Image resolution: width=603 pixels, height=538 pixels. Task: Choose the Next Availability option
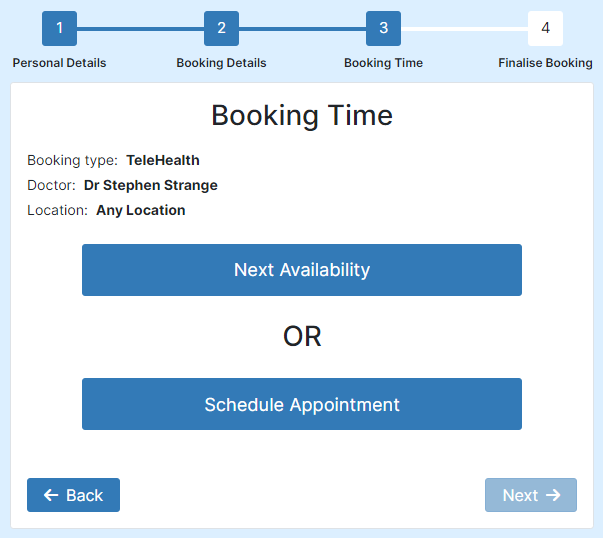(302, 270)
